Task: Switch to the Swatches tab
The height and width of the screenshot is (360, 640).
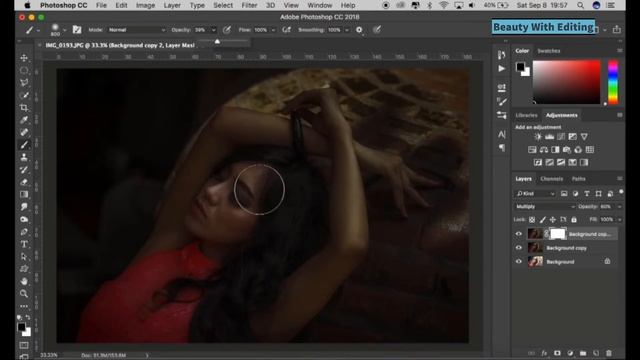Action: pos(549,51)
